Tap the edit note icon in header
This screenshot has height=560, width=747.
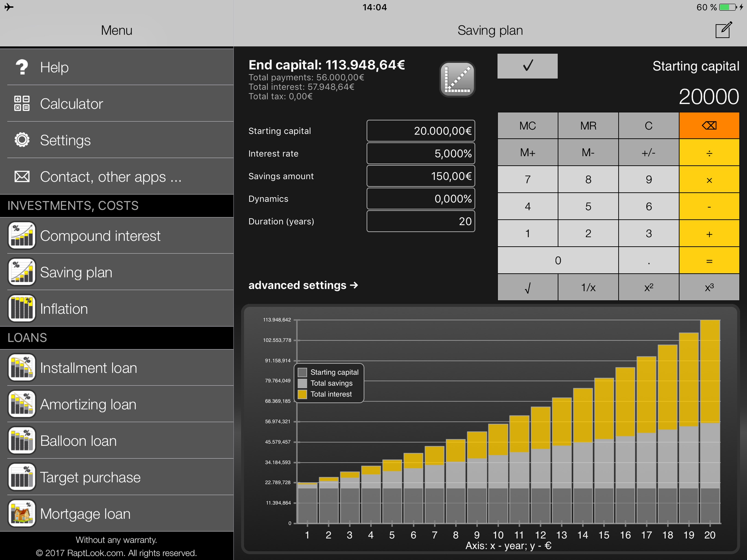(723, 30)
